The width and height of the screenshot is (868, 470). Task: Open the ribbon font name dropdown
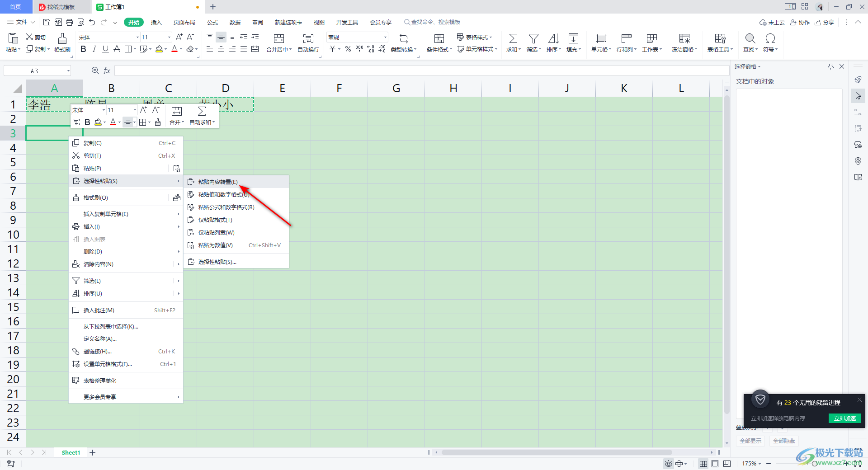pos(137,37)
